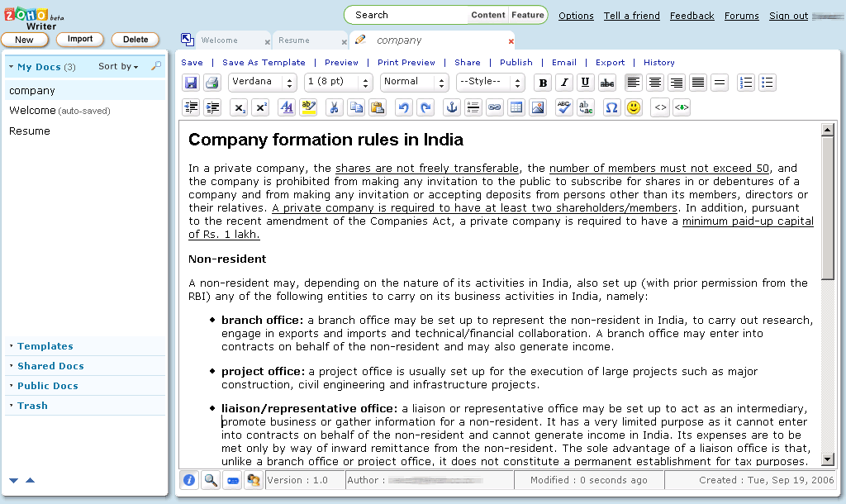Expand the Templates section
Viewport: 846px width, 504px height.
45,346
